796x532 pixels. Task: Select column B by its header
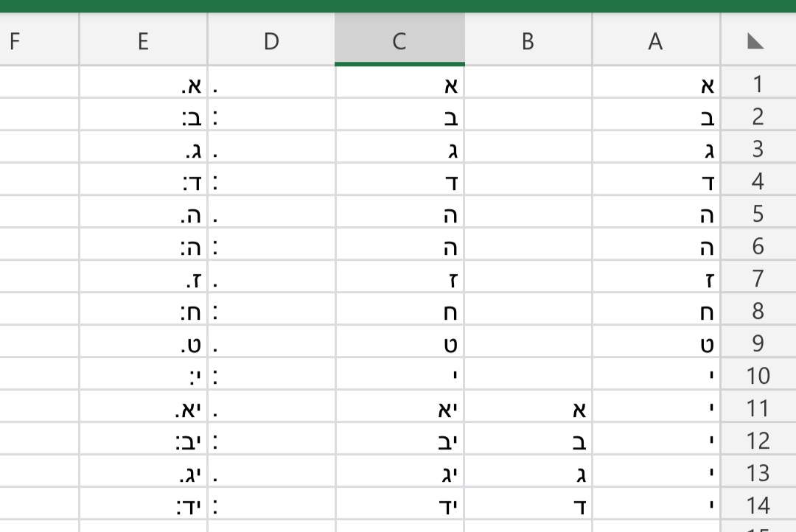click(528, 42)
